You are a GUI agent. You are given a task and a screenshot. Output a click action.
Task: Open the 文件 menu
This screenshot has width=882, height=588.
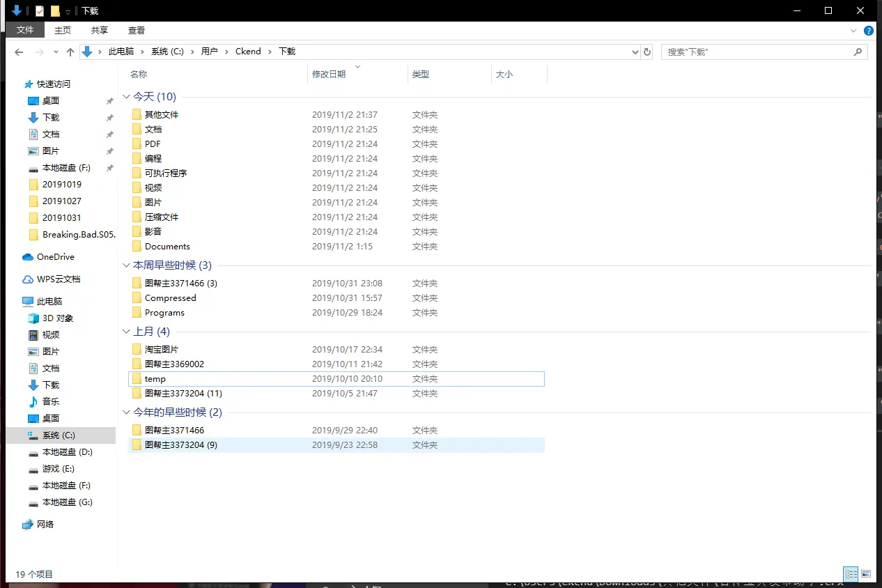click(x=25, y=30)
